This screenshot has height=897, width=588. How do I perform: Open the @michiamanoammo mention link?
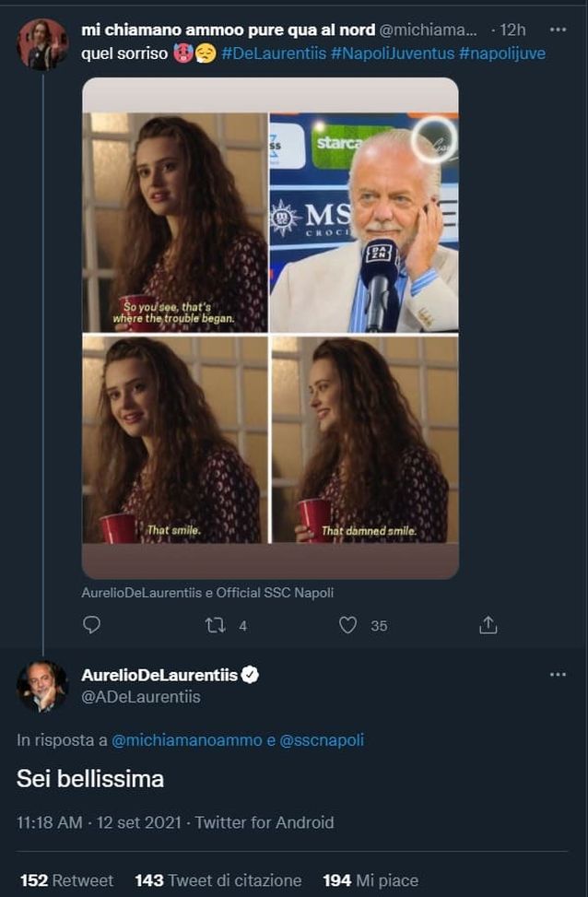pos(191,740)
